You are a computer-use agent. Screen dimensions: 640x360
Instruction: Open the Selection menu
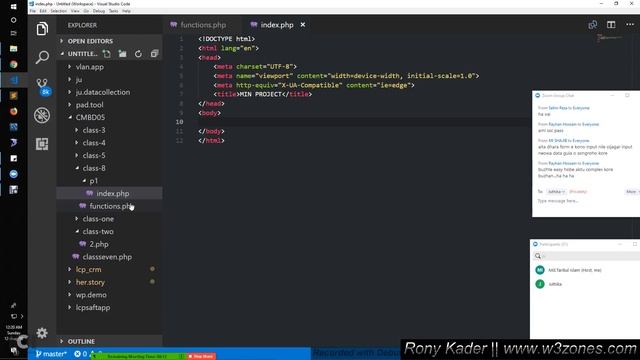(59, 11)
